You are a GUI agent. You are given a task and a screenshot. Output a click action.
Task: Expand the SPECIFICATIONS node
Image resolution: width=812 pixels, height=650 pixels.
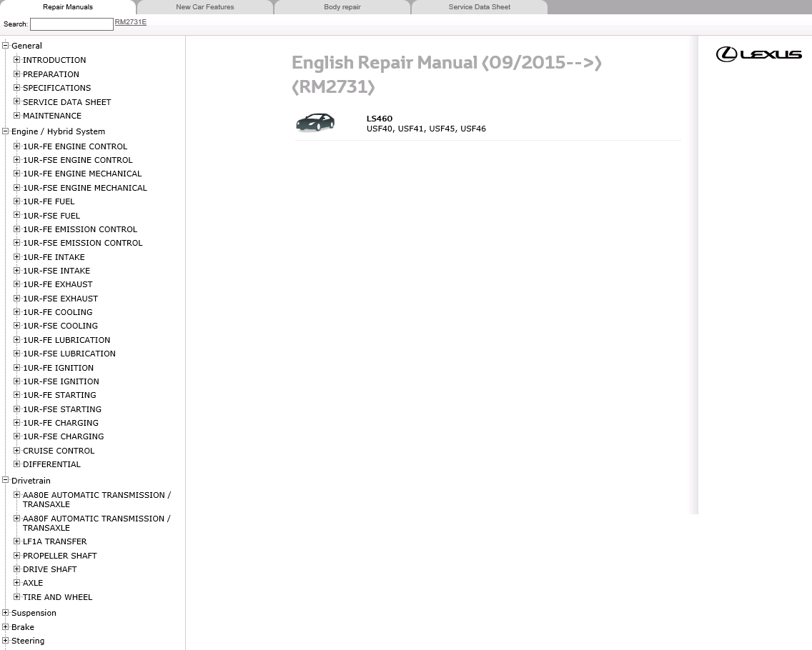point(17,88)
